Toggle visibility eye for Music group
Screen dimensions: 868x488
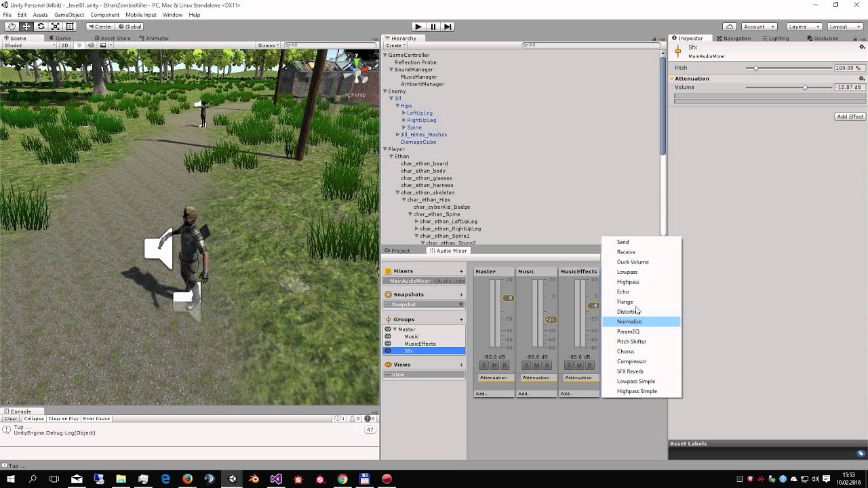388,337
